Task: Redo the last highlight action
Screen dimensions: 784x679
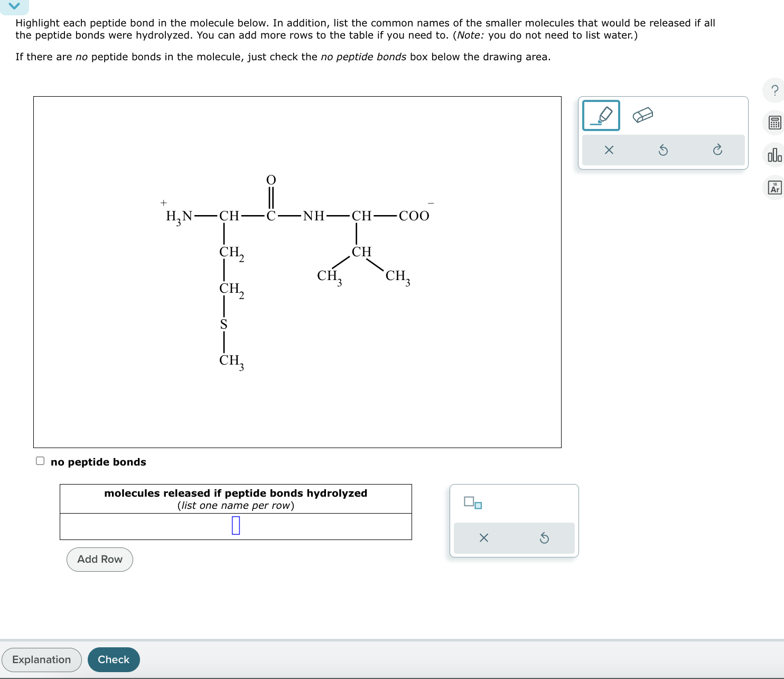Action: coord(717,150)
